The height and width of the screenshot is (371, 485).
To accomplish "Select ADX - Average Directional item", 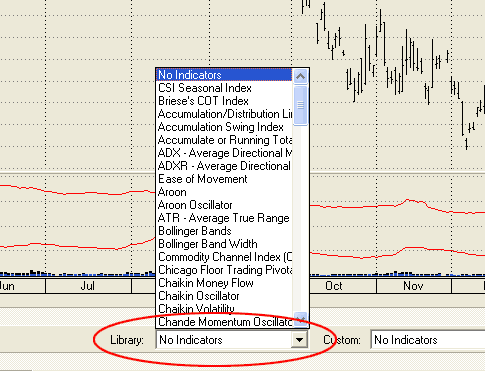I will (224, 153).
